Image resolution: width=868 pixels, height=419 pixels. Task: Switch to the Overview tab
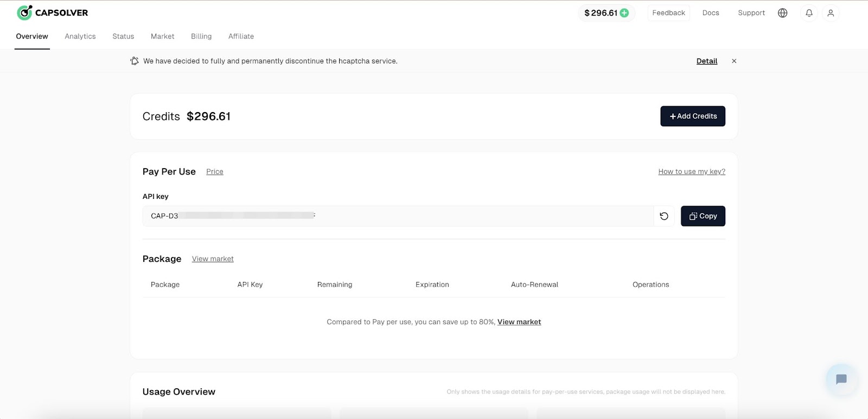tap(32, 36)
